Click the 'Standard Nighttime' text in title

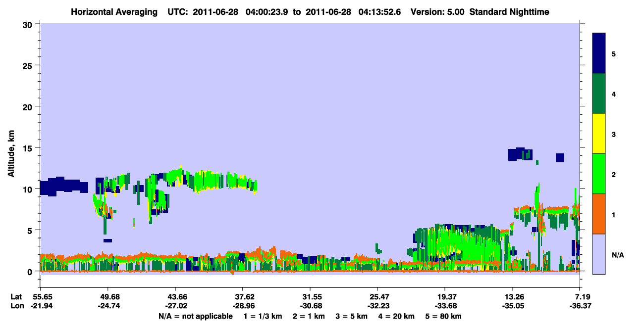pyautogui.click(x=509, y=11)
